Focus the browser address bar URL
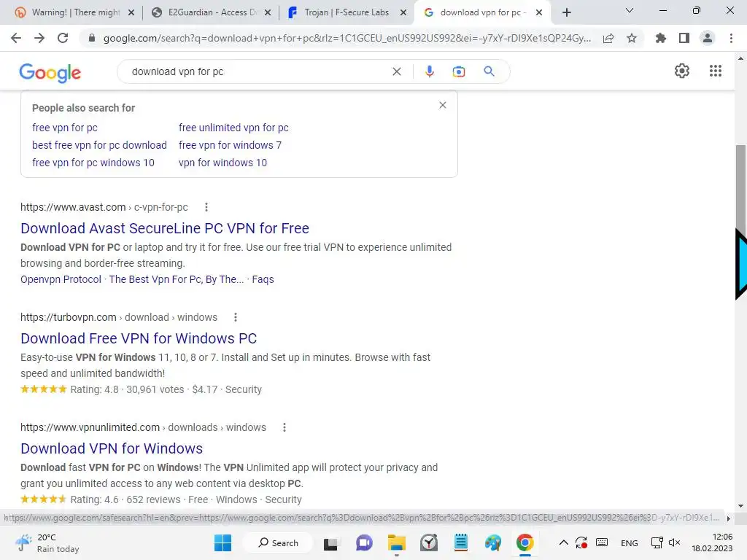 [347, 38]
